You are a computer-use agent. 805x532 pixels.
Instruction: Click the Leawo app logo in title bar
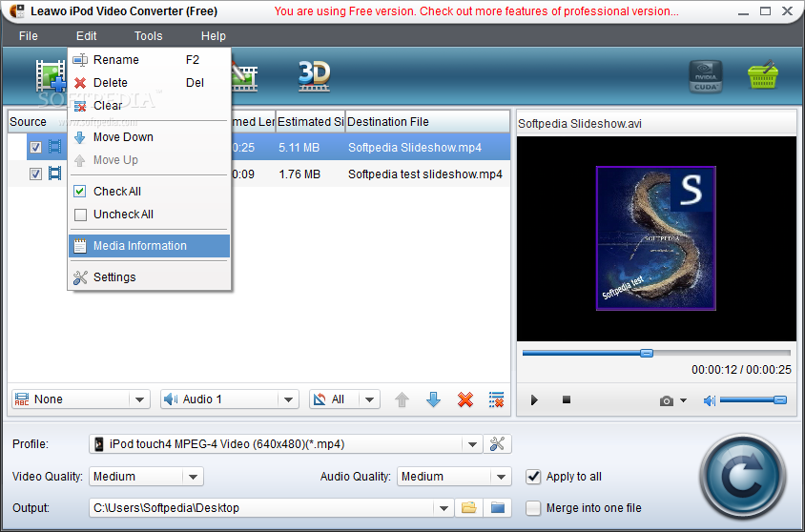pyautogui.click(x=16, y=10)
